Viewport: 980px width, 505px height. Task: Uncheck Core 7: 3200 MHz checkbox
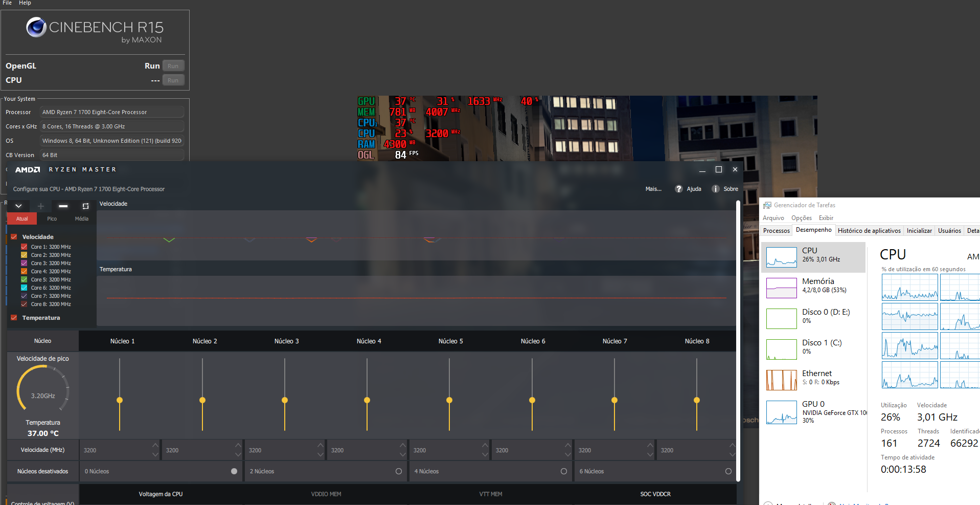coord(24,296)
